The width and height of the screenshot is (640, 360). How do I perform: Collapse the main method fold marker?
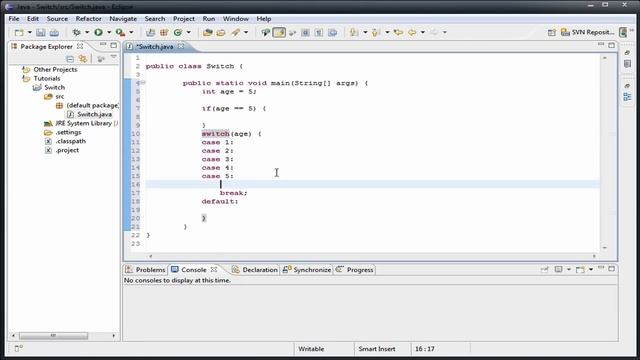coord(143,83)
